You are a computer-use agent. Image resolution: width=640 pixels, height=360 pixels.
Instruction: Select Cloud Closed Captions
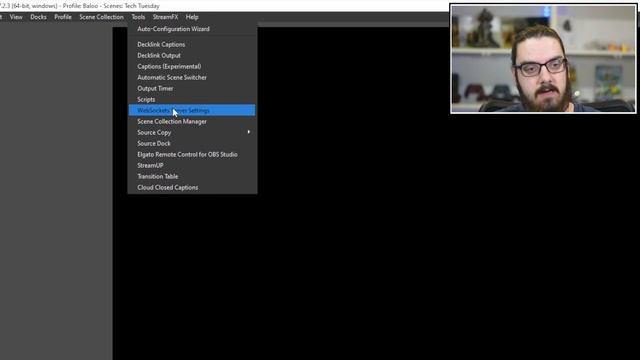pyautogui.click(x=192, y=188)
